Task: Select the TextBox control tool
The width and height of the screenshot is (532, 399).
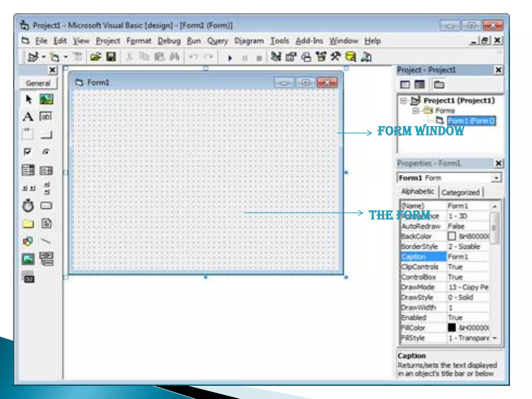Action: [x=46, y=117]
